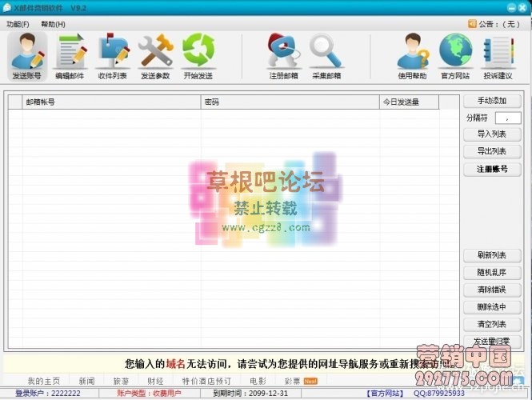532x400 pixels.
Task: Minimize the window
Action: (512, 7)
